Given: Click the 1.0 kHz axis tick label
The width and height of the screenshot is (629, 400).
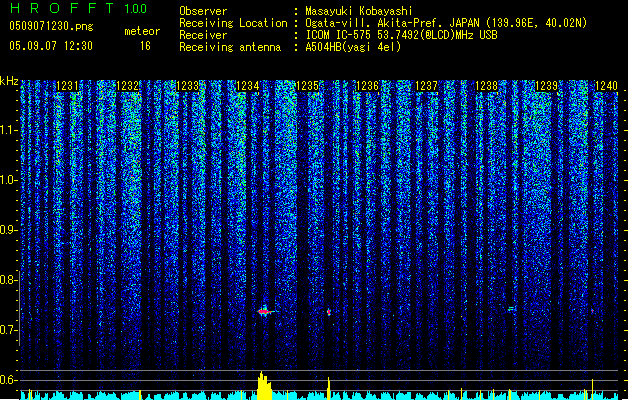Looking at the screenshot, I should click(x=8, y=180).
